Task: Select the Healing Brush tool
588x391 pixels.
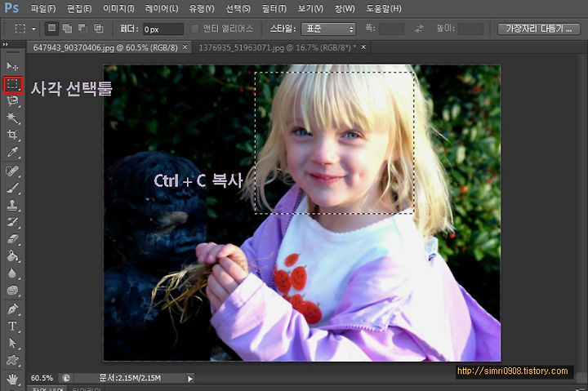Action: (12, 171)
